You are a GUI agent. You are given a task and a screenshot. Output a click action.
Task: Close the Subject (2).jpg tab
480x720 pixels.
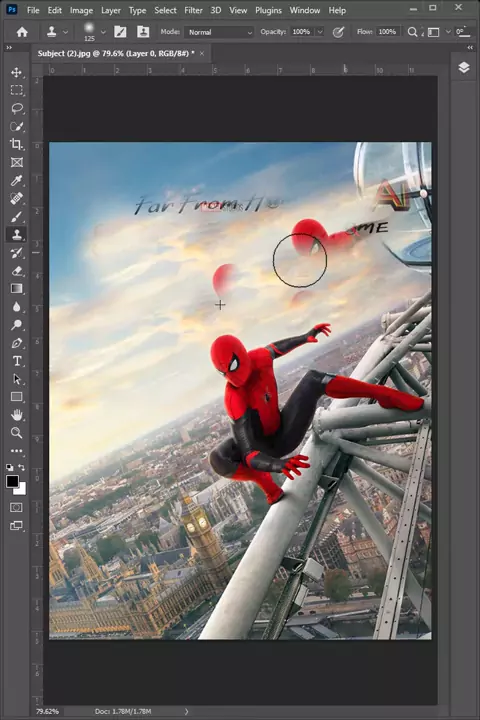pyautogui.click(x=202, y=54)
